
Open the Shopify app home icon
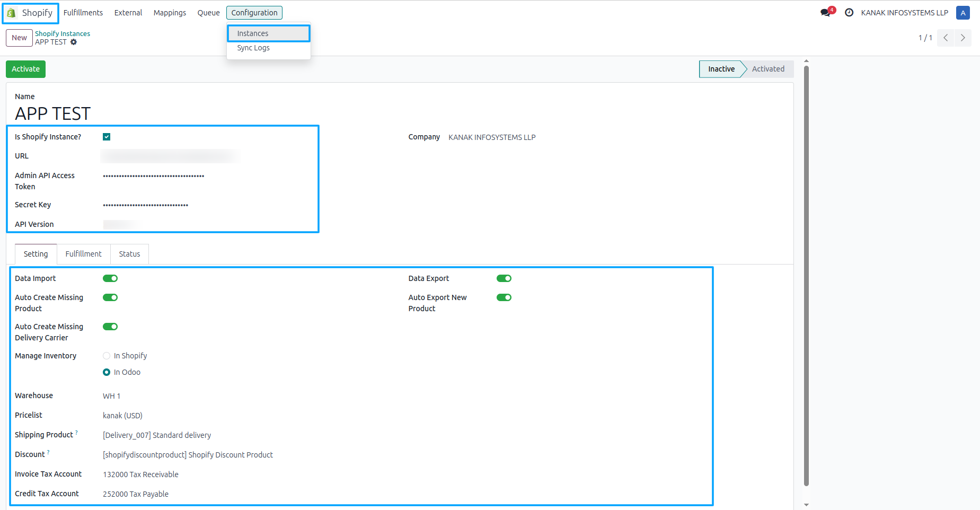[x=11, y=13]
